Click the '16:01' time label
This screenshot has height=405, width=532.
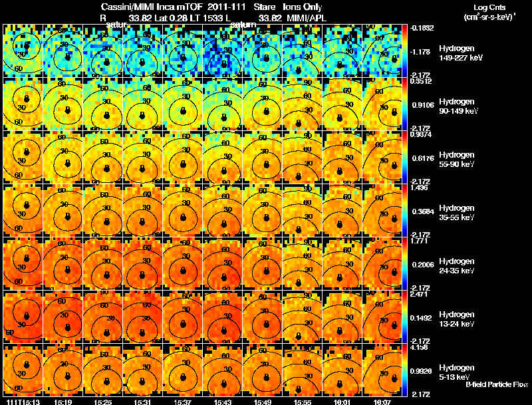tap(342, 402)
